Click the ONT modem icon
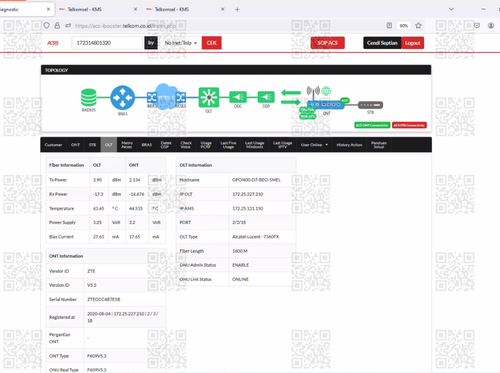Image resolution: width=500 pixels, height=373 pixels. [x=326, y=105]
